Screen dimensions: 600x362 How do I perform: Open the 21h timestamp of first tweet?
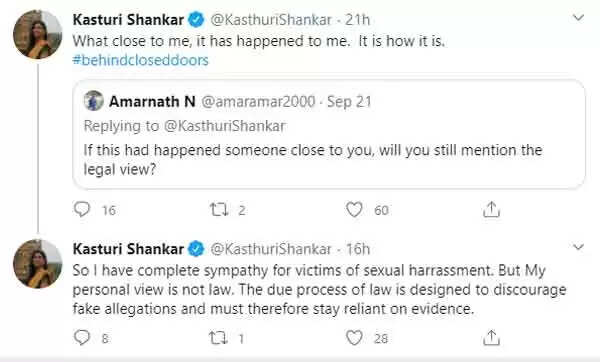pyautogui.click(x=358, y=20)
